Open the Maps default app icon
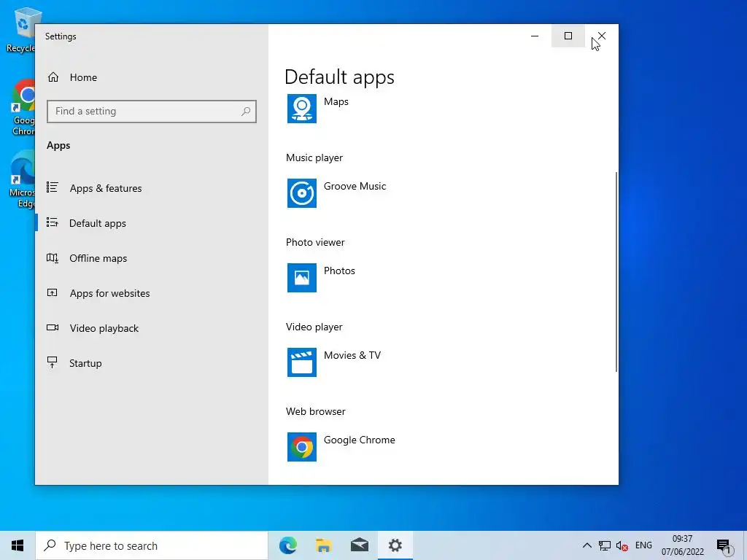The image size is (747, 560). pyautogui.click(x=301, y=109)
